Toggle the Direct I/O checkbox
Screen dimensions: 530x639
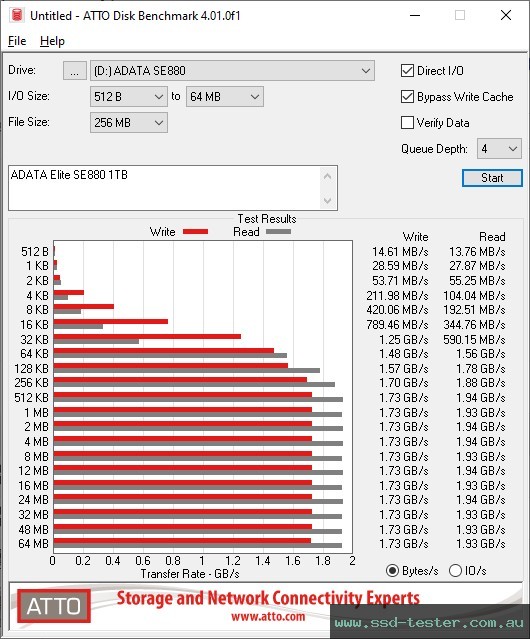[x=407, y=71]
